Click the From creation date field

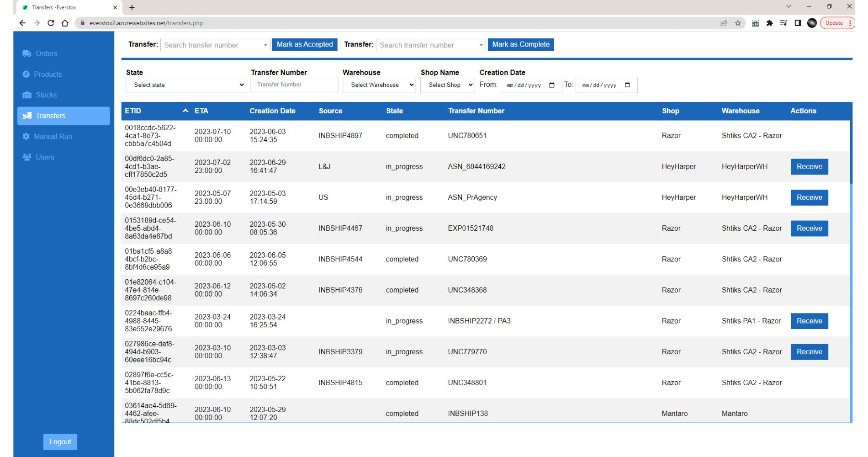pyautogui.click(x=531, y=85)
